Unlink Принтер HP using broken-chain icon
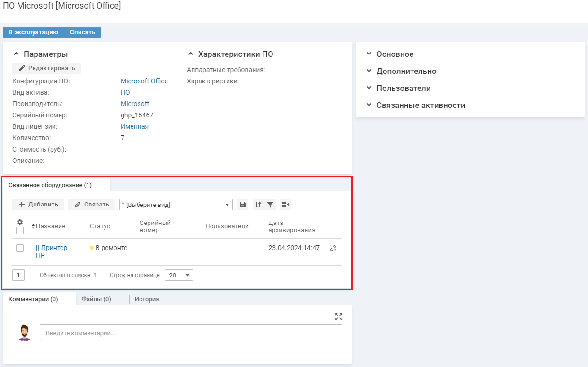588x367 pixels. point(333,248)
